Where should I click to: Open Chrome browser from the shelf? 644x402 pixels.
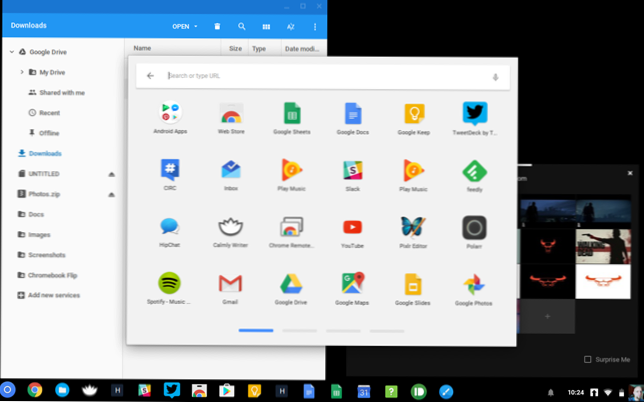(35, 390)
